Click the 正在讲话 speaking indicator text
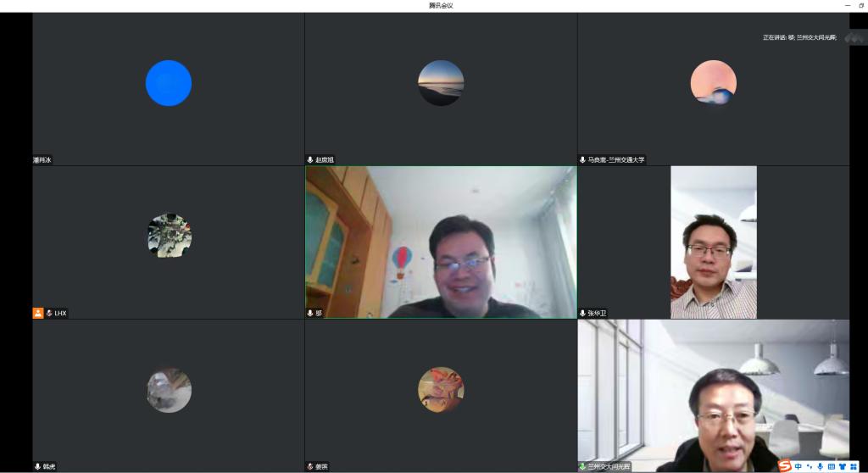Viewport: 868px width, 473px height. pyautogui.click(x=799, y=37)
